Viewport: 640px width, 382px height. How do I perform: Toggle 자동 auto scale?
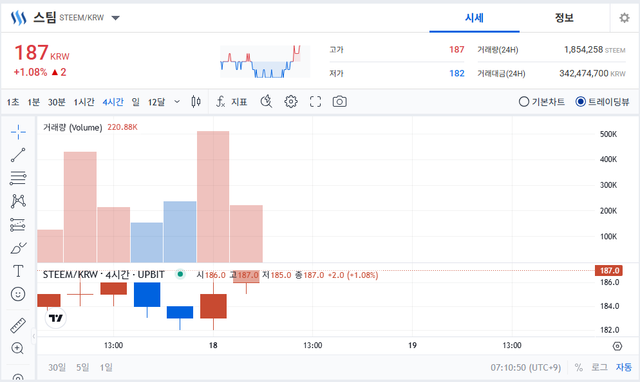[x=624, y=367]
